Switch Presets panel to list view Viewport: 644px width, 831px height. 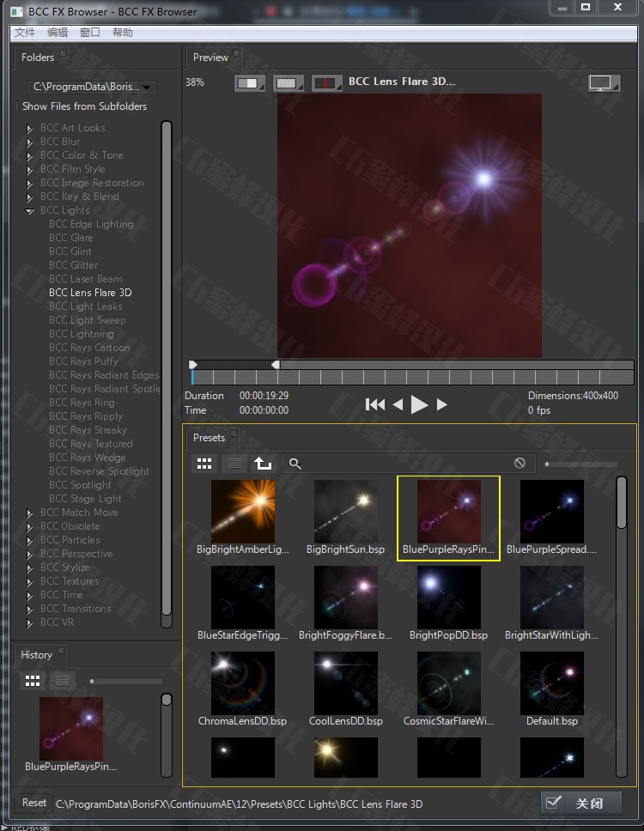[x=233, y=464]
